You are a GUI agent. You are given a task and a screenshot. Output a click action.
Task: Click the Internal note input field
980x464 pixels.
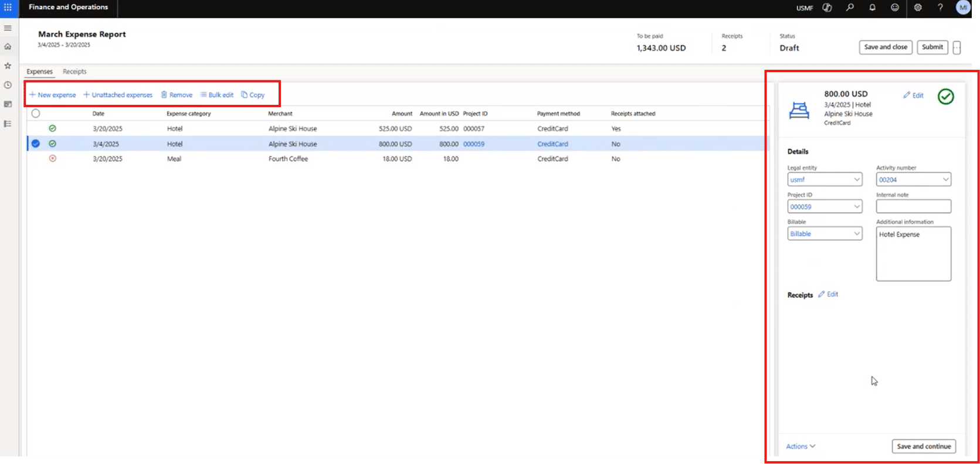[x=913, y=206]
